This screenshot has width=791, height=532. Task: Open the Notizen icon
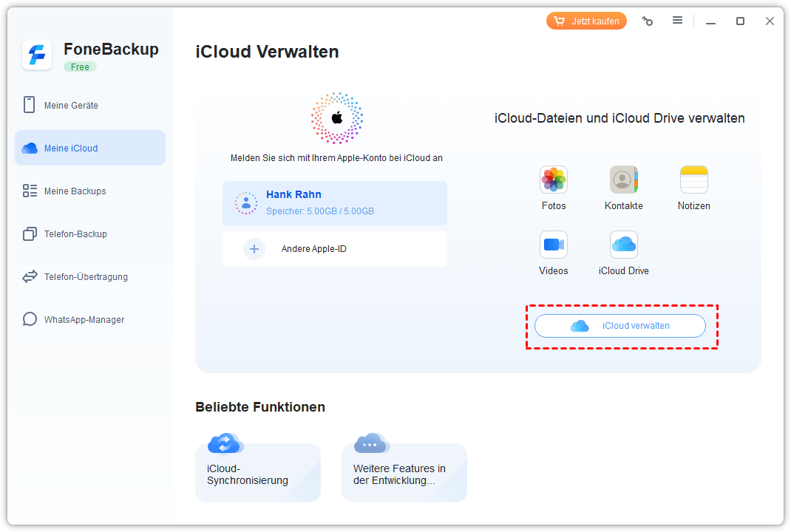click(693, 180)
